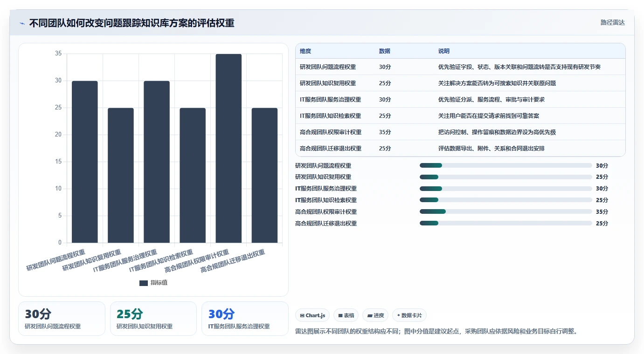Select the 路径雷达 label in the header

coord(612,22)
